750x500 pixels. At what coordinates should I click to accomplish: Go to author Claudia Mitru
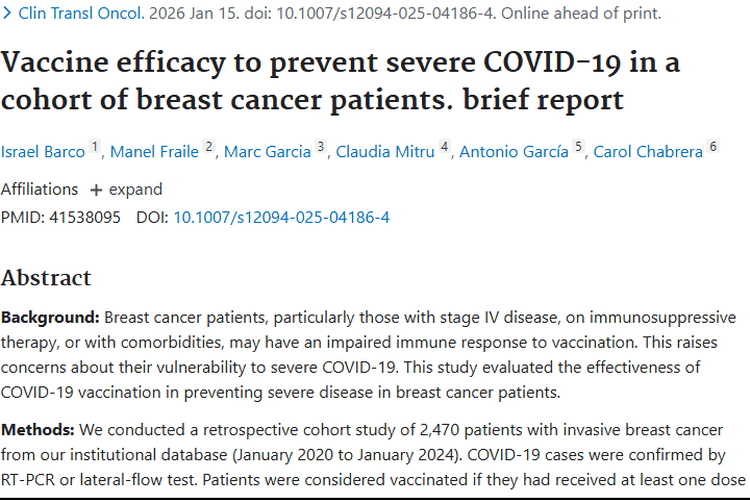[x=386, y=152]
